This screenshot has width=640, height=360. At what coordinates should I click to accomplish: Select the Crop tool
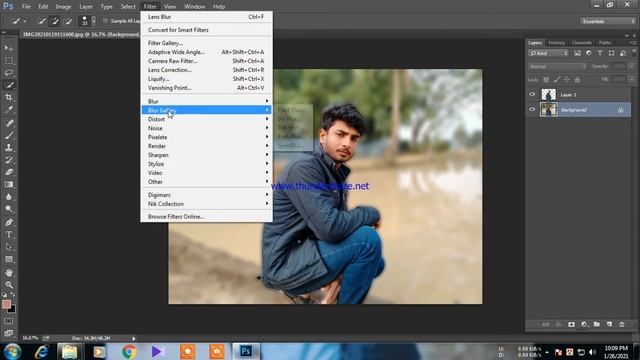(9, 97)
